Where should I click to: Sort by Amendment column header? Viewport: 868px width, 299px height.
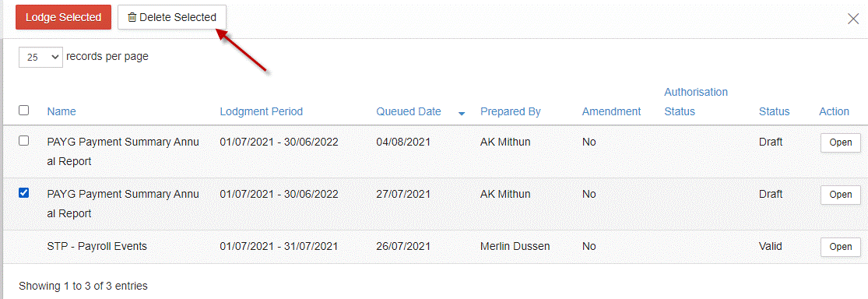coord(611,111)
